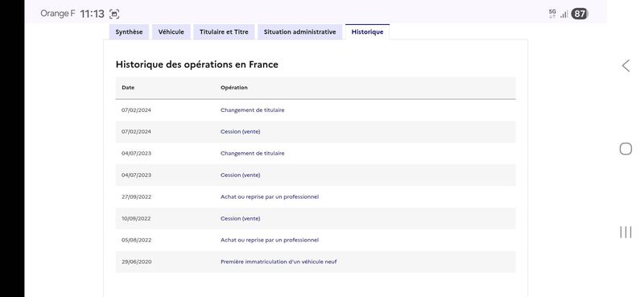This screenshot has height=297, width=644.
Task: Tap the signal strength bars icon
Action: (x=564, y=14)
